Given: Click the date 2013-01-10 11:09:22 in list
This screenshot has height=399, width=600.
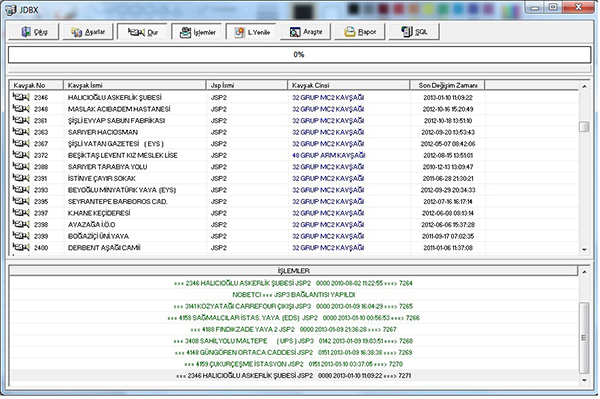Looking at the screenshot, I should point(448,98).
